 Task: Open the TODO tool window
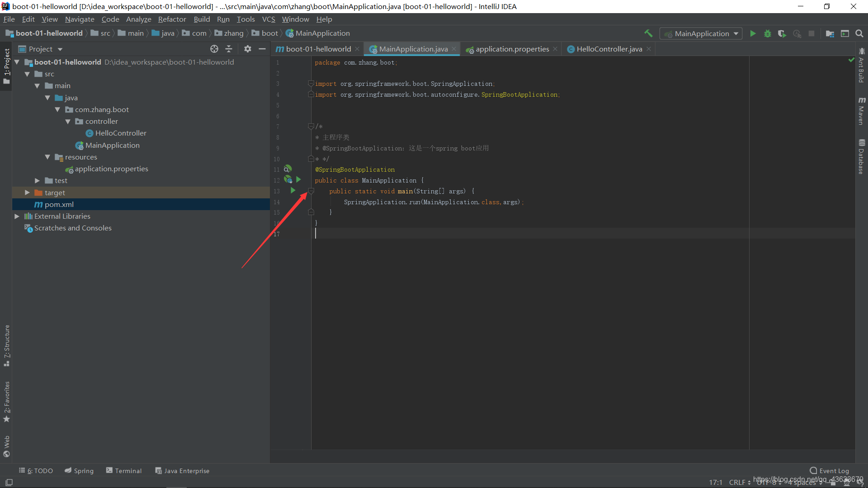tap(36, 470)
